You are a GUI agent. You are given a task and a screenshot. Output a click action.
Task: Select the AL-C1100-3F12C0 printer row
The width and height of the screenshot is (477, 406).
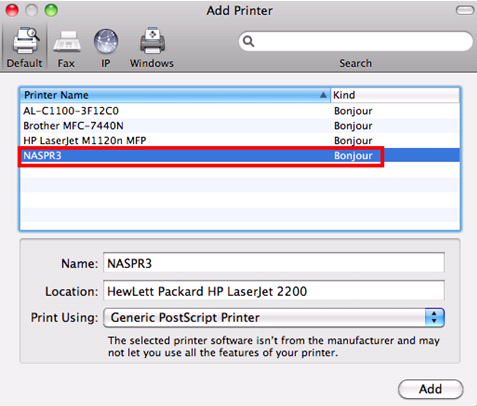240,111
